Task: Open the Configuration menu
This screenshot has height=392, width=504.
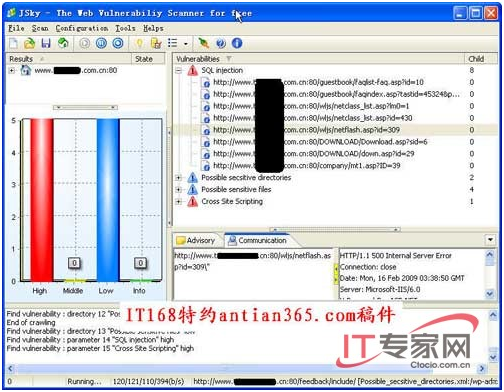Action: [x=82, y=28]
